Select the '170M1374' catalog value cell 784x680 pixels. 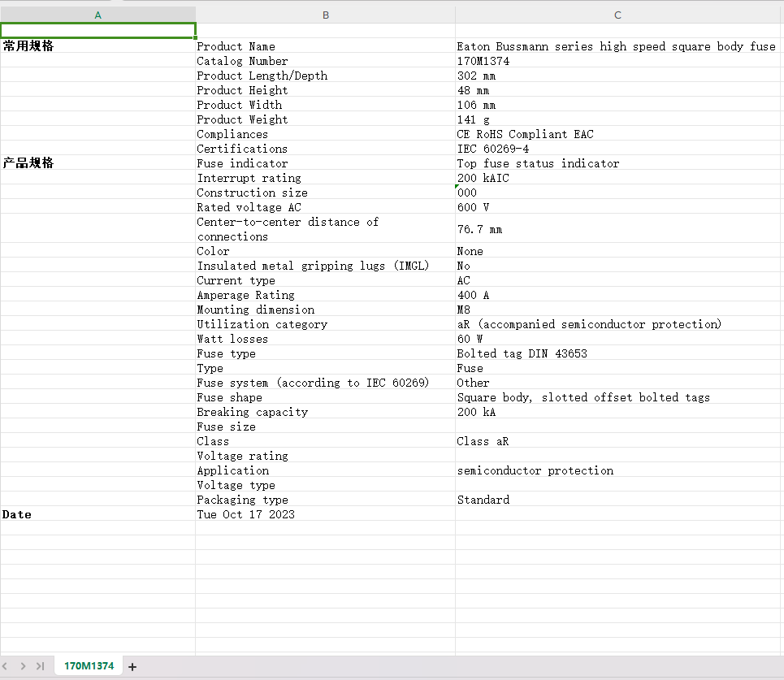(617, 60)
